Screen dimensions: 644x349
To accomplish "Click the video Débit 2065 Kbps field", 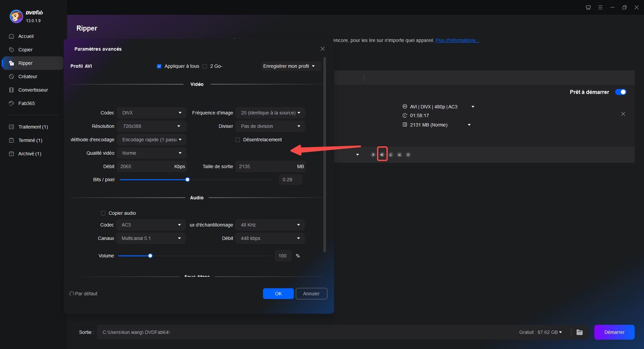I will 152,166.
